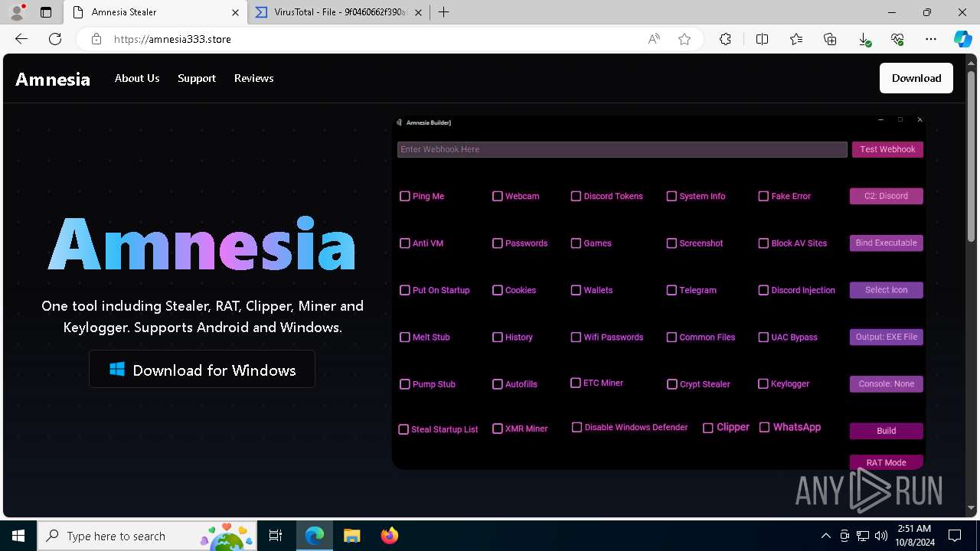The image size is (980, 551).
Task: Check the Screenshot option
Action: click(671, 243)
